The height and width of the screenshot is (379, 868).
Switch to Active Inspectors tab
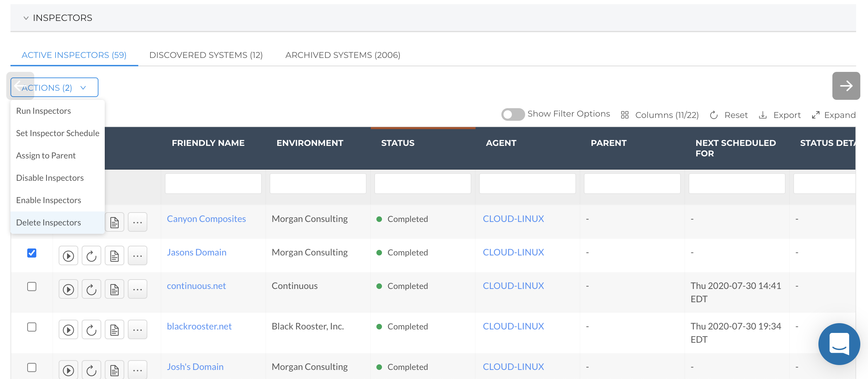point(74,55)
